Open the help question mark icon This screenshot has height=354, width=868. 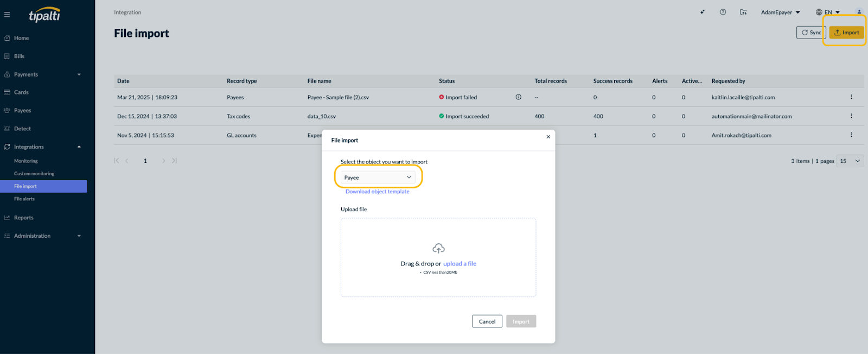pos(723,12)
